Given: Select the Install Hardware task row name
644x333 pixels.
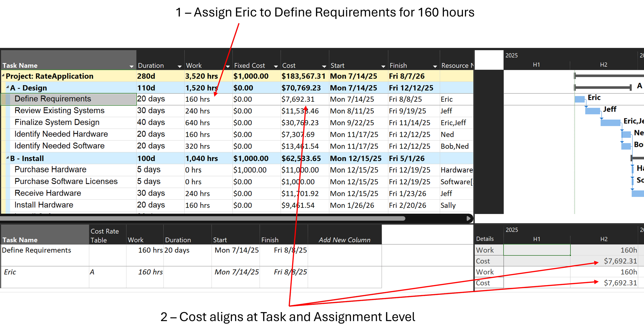Looking at the screenshot, I should tap(44, 205).
